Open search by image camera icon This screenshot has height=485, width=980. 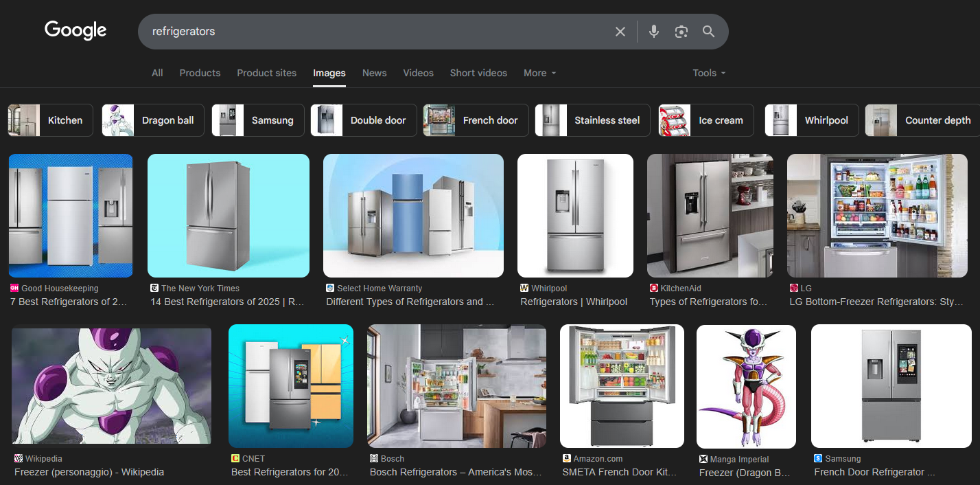[681, 32]
